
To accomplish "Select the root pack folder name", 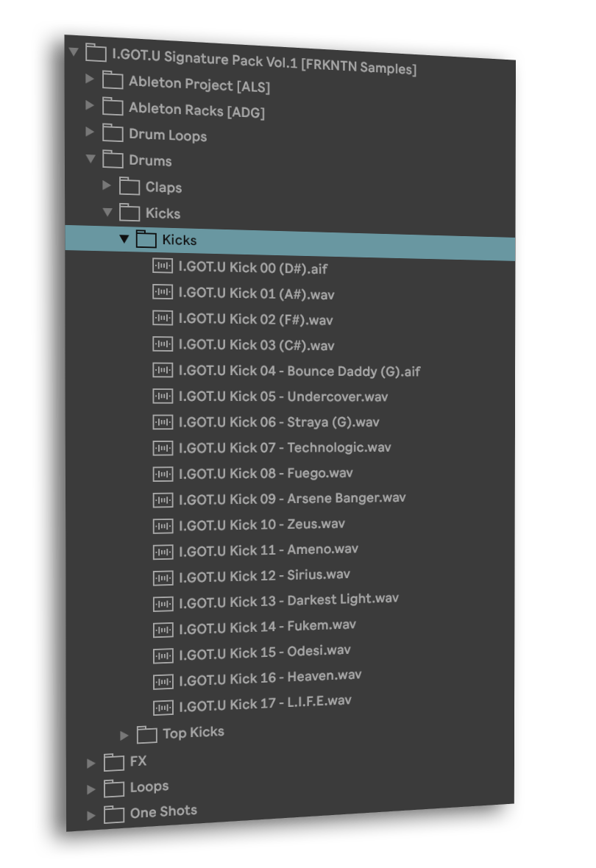I will point(264,62).
